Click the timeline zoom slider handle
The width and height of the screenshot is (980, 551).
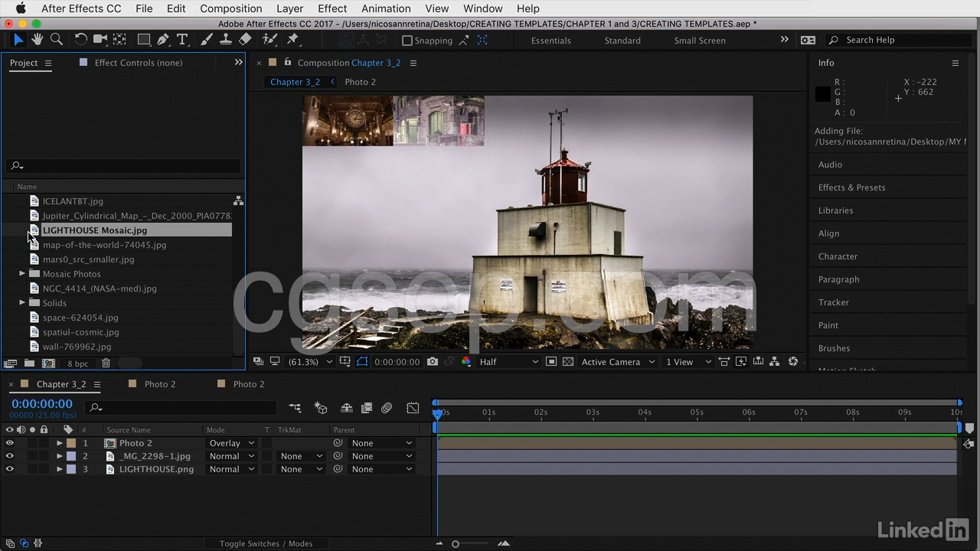[456, 543]
